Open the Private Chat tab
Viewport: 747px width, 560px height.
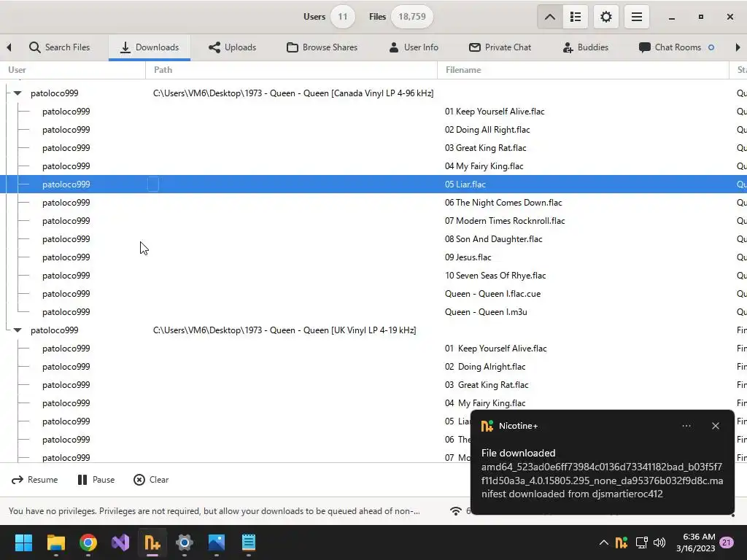tap(500, 47)
